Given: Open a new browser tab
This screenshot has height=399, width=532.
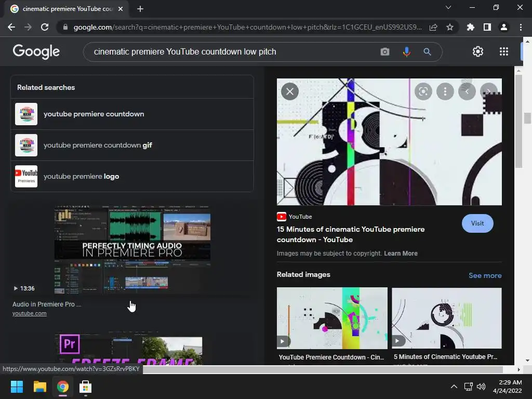Looking at the screenshot, I should tap(140, 9).
